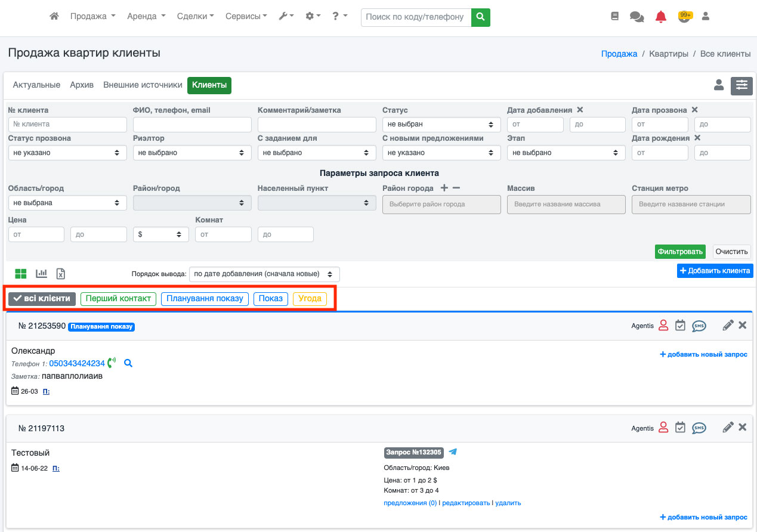Image resolution: width=757 pixels, height=532 pixels.
Task: Click the ФИО, телефон, email field
Action: [x=192, y=124]
